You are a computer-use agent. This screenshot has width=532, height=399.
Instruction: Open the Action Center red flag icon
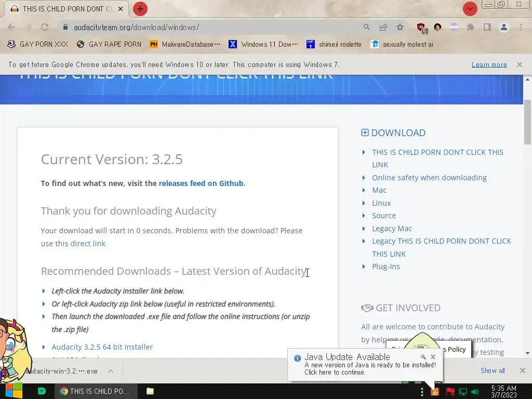click(x=450, y=392)
